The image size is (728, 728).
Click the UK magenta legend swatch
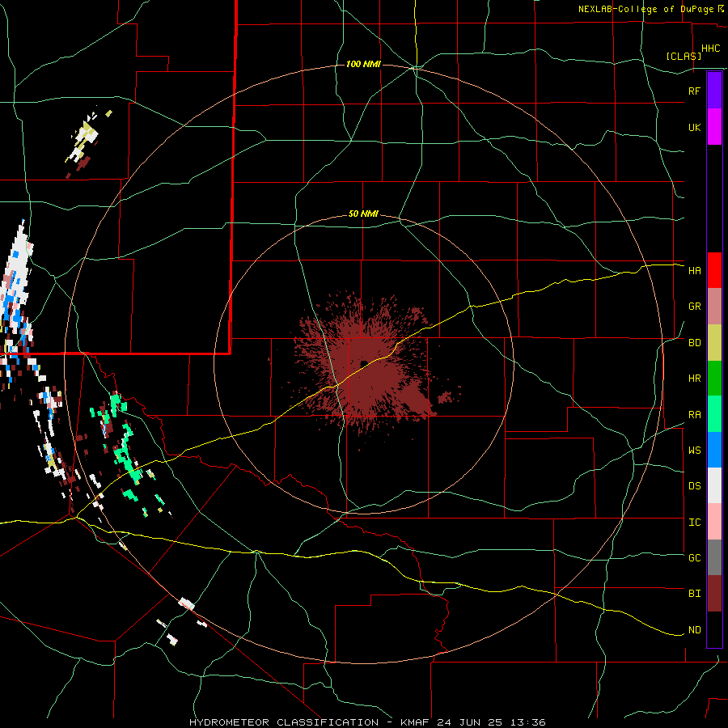pyautogui.click(x=714, y=127)
